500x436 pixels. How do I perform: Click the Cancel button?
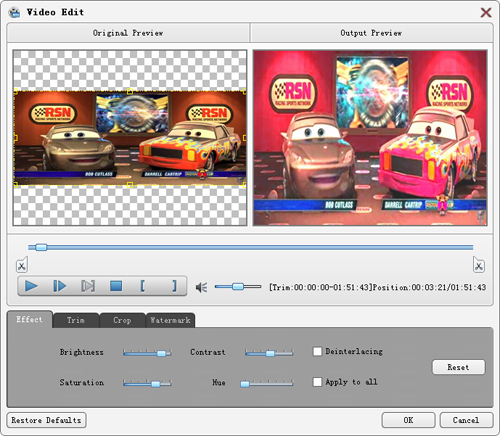(466, 420)
